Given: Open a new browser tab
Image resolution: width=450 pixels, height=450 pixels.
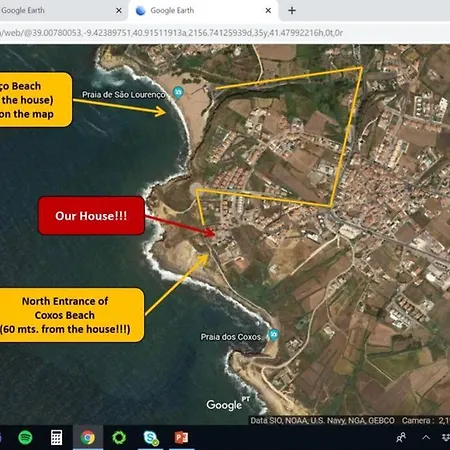Looking at the screenshot, I should pos(292,11).
